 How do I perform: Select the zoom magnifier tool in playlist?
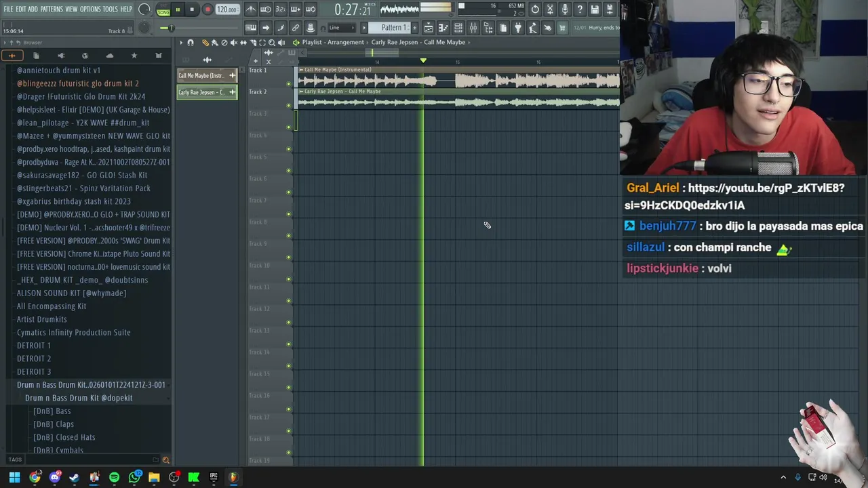pos(272,43)
